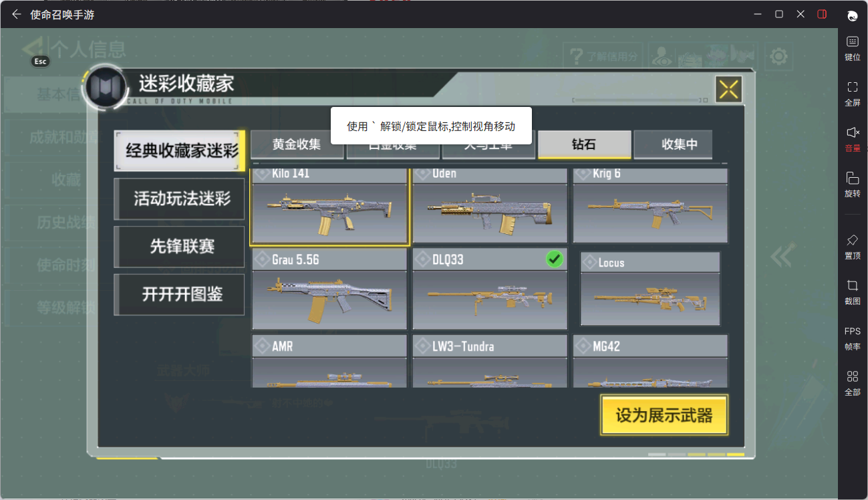Image resolution: width=868 pixels, height=500 pixels.
Task: Pin the window using 置顶
Action: tap(853, 247)
